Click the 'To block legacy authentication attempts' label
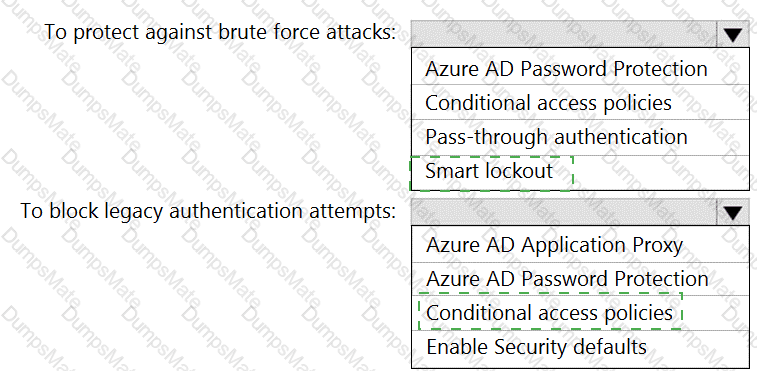The height and width of the screenshot is (371, 757). pos(208,211)
